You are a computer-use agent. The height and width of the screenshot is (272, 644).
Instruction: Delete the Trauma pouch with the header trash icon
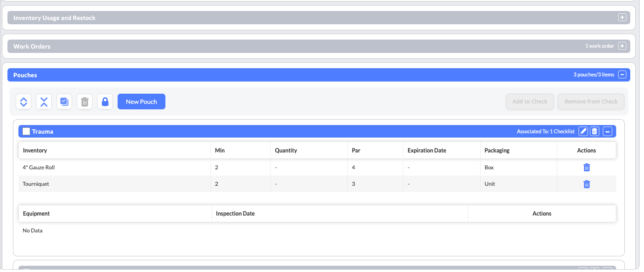[595, 131]
